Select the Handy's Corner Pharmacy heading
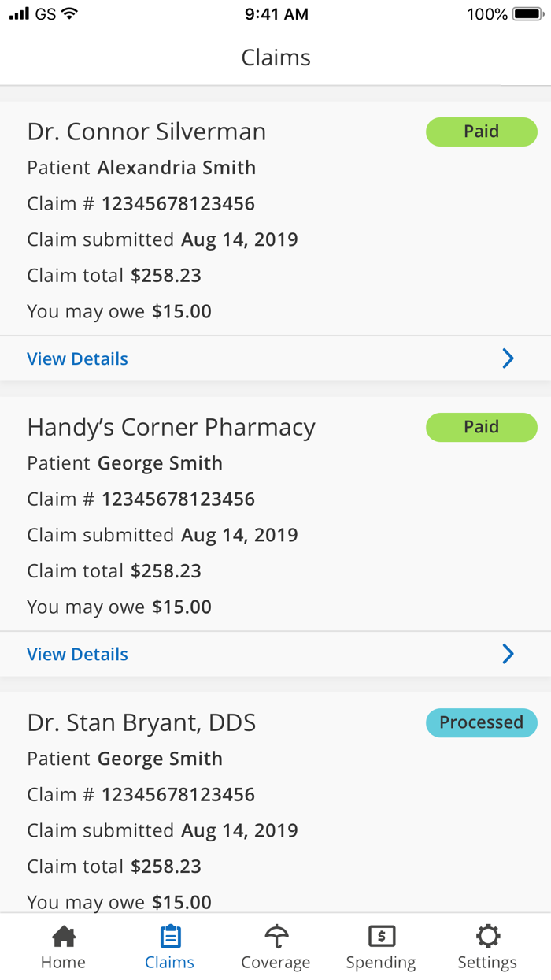This screenshot has height=980, width=551. [x=171, y=428]
